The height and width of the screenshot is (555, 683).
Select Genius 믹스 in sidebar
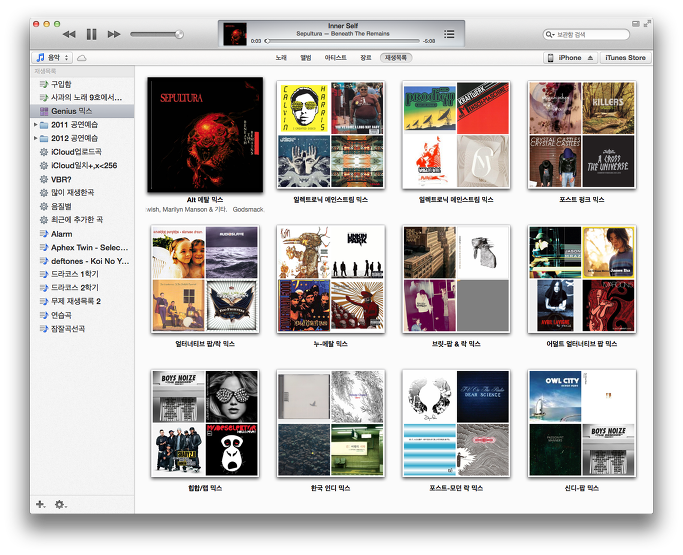click(x=82, y=111)
